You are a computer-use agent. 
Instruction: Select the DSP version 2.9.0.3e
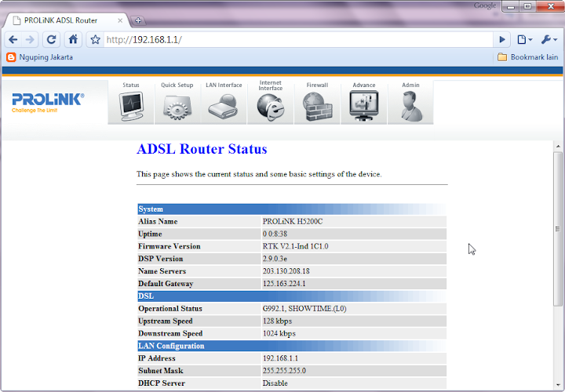[275, 259]
